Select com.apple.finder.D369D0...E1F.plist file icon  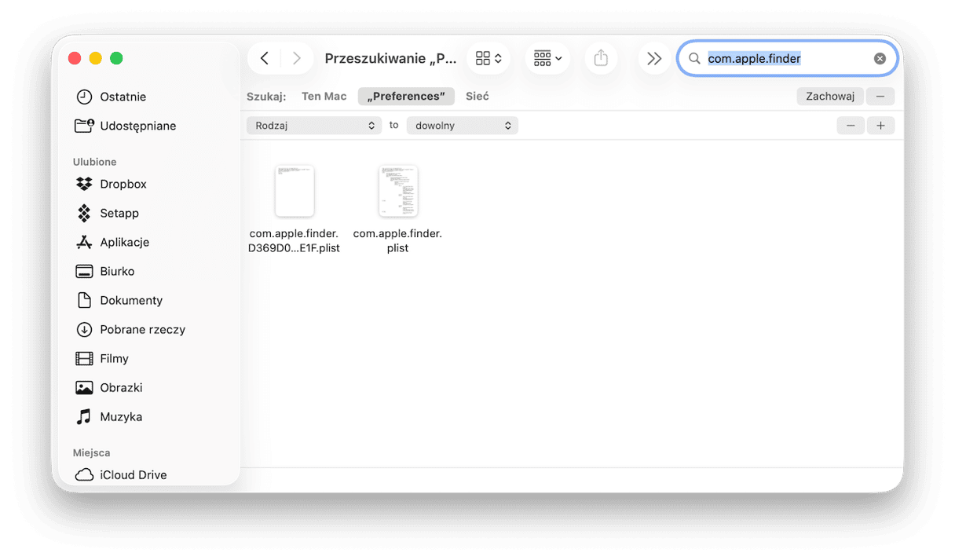[295, 191]
